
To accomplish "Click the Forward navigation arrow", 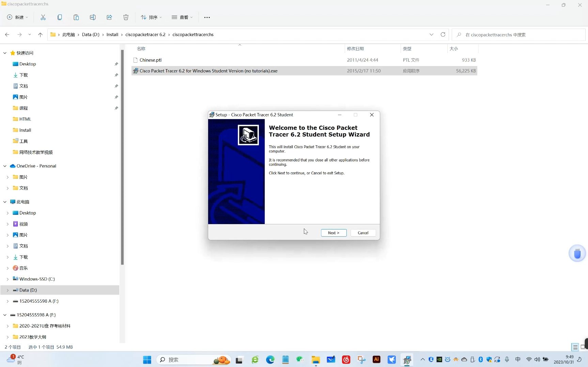I will pyautogui.click(x=19, y=35).
